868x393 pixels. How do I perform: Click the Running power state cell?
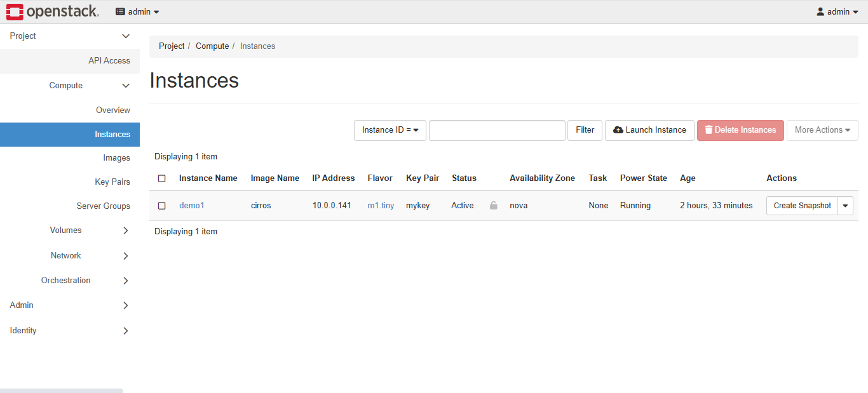point(635,206)
